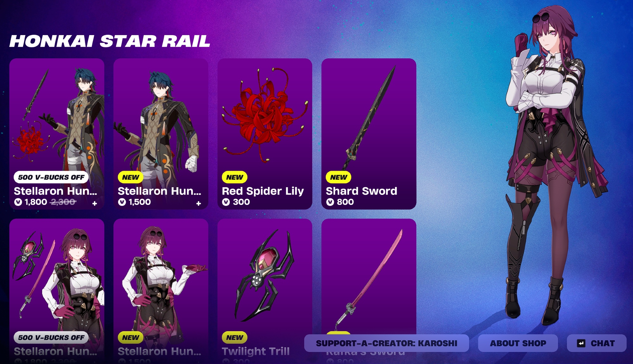Select the new Blade Stellaron Hunter outfit tile
The image size is (633, 364).
point(161,134)
